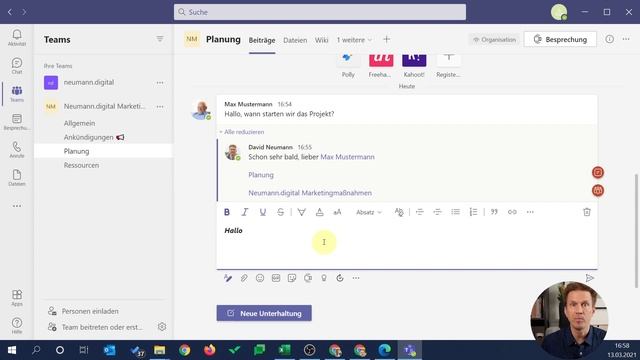The height and width of the screenshot is (360, 640).
Task: Open Excel from the taskbar
Action: tap(284, 350)
